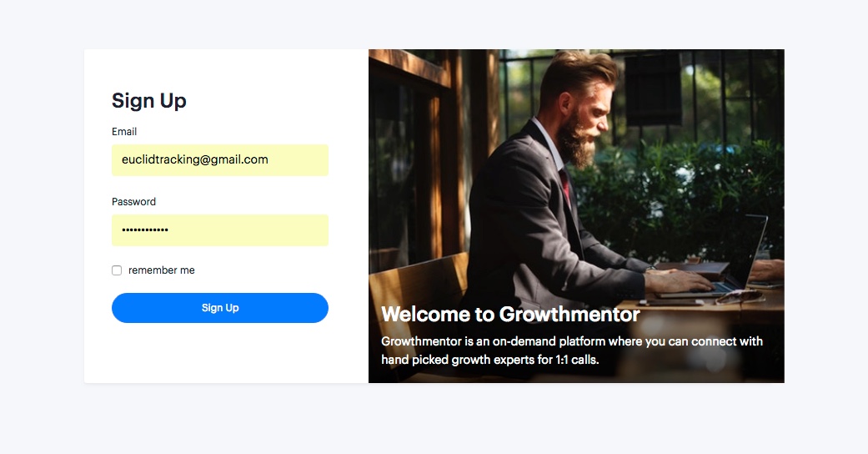This screenshot has height=454, width=868.
Task: Click the Growthmentor description paragraph
Action: (x=572, y=351)
